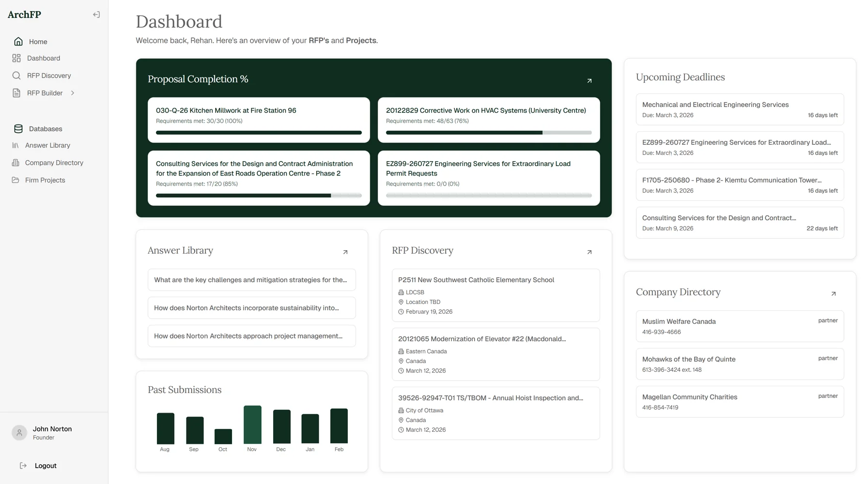Open Mechanical and Electrical Engineering Services deadline
This screenshot has width=868, height=484.
[740, 109]
